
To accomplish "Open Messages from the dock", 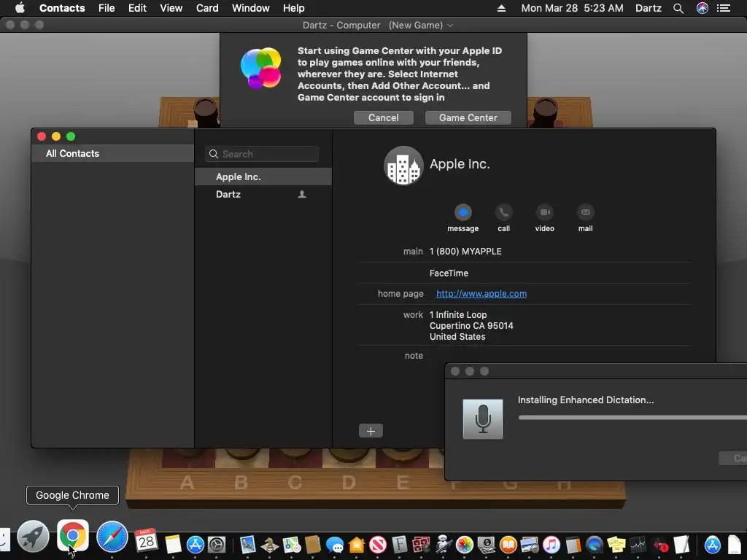I will (335, 545).
